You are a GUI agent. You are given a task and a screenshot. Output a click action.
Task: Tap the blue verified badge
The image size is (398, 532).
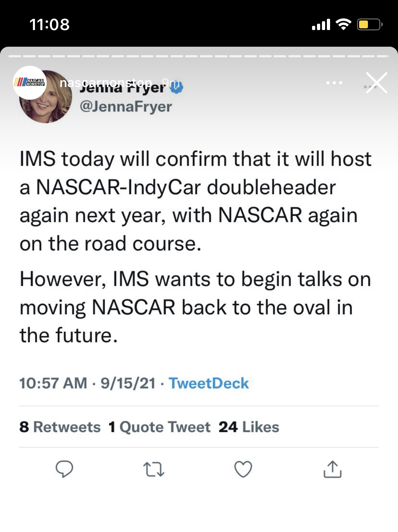click(177, 87)
